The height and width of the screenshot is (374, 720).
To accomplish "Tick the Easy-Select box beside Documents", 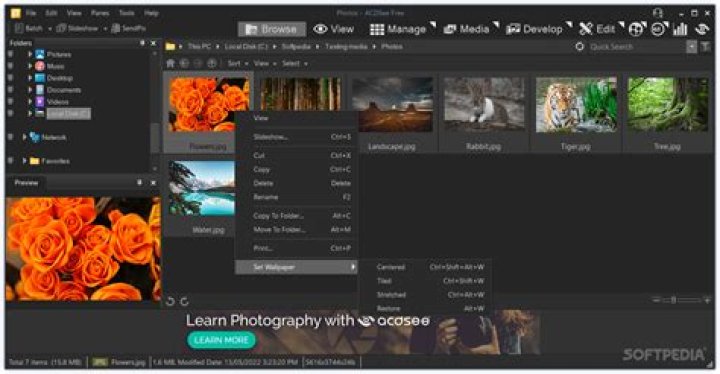I will [10, 90].
